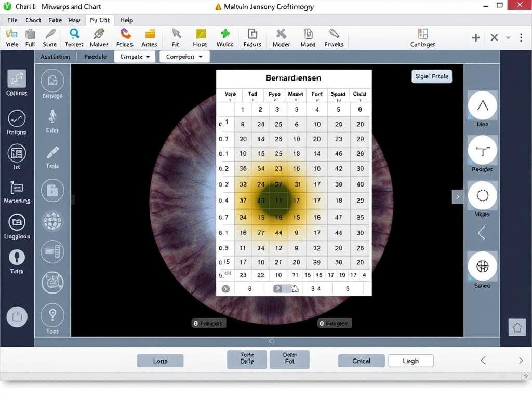Viewport: 532px width, 399px height.
Task: Open the Help menu
Action: (126, 20)
